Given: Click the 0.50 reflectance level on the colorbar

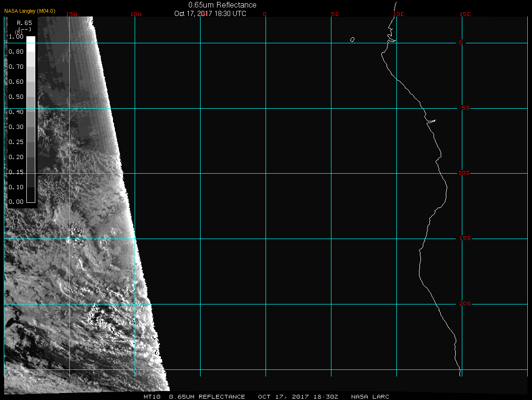Looking at the screenshot, I should [31, 96].
